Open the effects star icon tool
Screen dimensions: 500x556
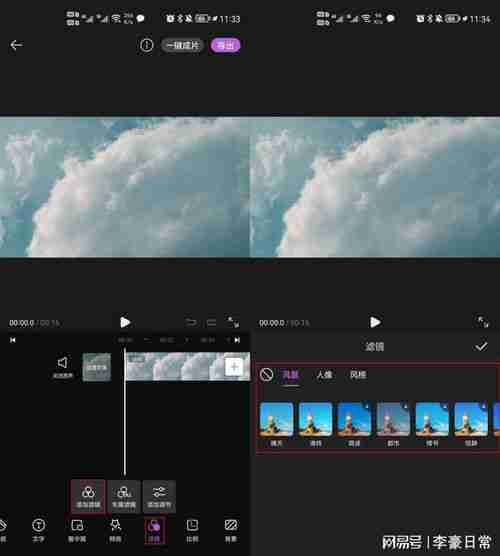tap(115, 530)
